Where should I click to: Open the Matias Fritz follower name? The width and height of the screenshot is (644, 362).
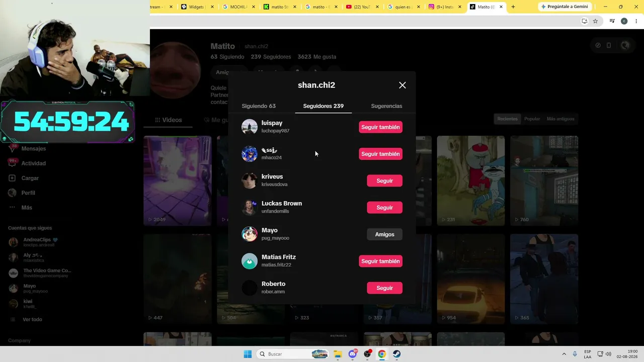pos(279,257)
